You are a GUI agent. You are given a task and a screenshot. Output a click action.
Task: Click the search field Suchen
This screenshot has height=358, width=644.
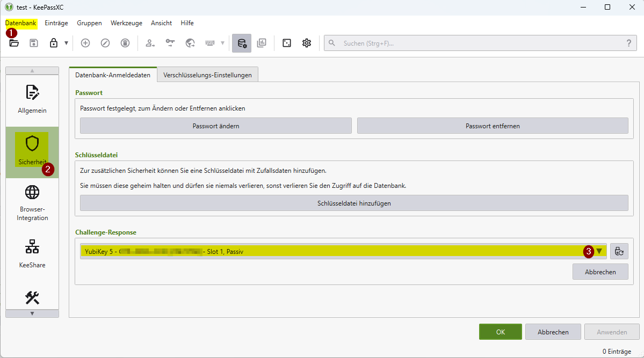(x=480, y=43)
